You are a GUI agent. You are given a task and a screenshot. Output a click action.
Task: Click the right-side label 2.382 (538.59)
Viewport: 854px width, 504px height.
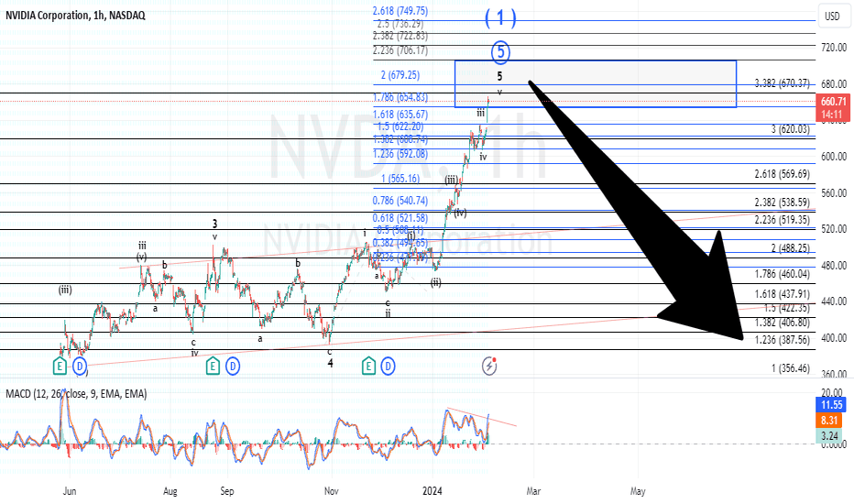click(783, 203)
